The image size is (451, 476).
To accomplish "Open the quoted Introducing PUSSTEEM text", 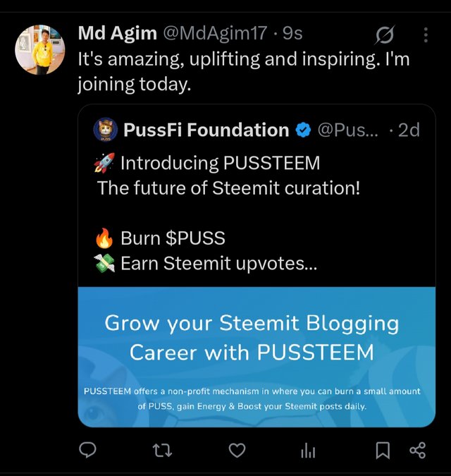I will 220,164.
